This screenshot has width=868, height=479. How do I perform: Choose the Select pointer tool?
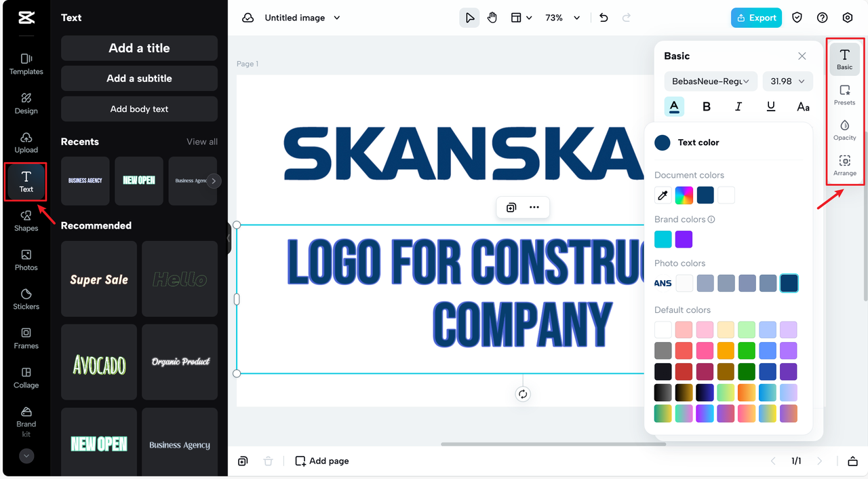[x=469, y=18]
